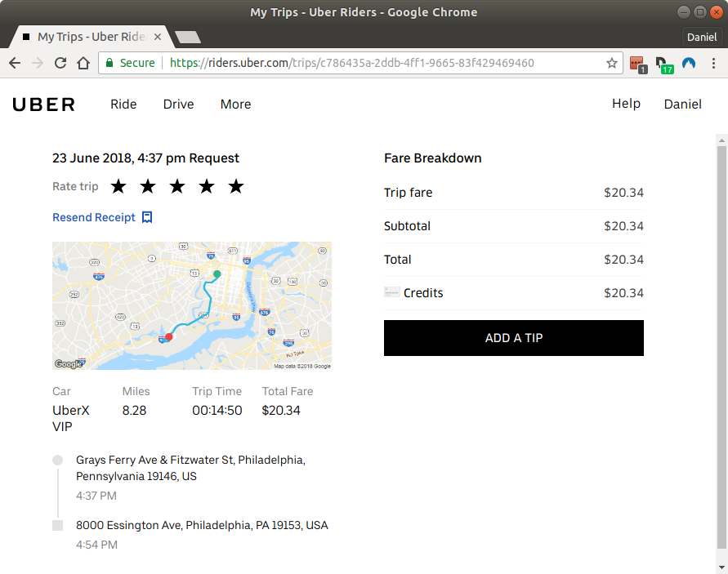The width and height of the screenshot is (728, 574).
Task: Click the scrollbar up arrow
Action: (721, 140)
